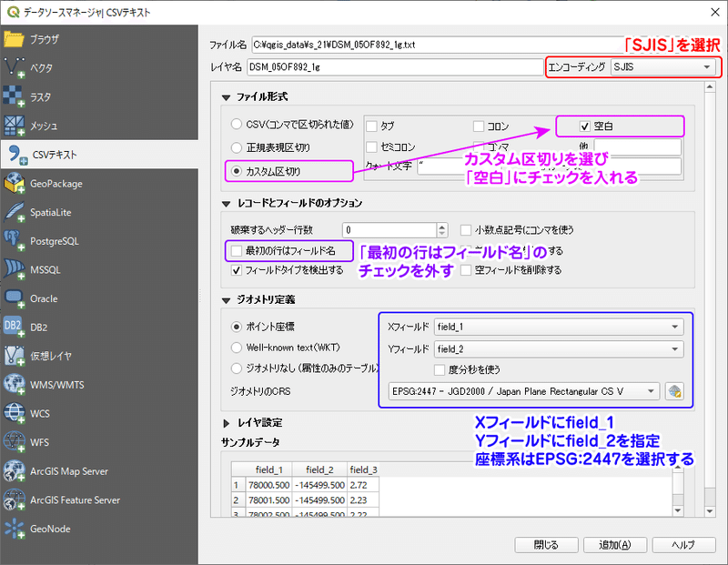Collapse the ファイル形式 section
728x565 pixels.
point(226,97)
